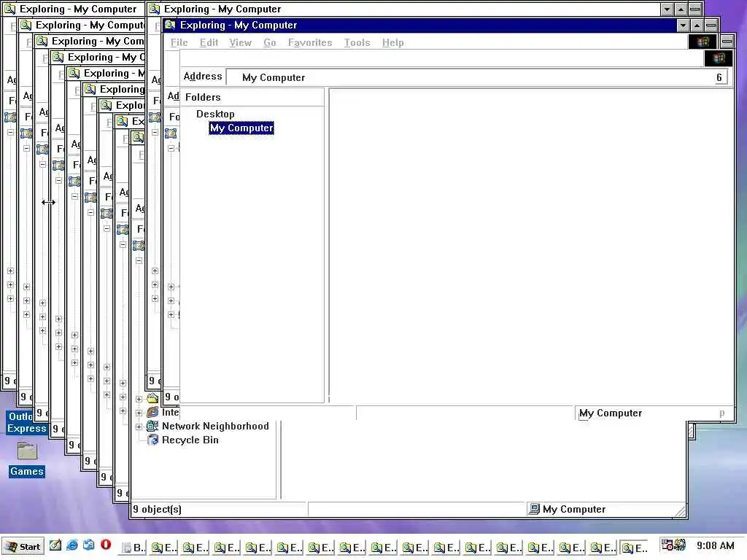Open the File menu in front Explorer window
The width and height of the screenshot is (747, 560).
click(179, 43)
